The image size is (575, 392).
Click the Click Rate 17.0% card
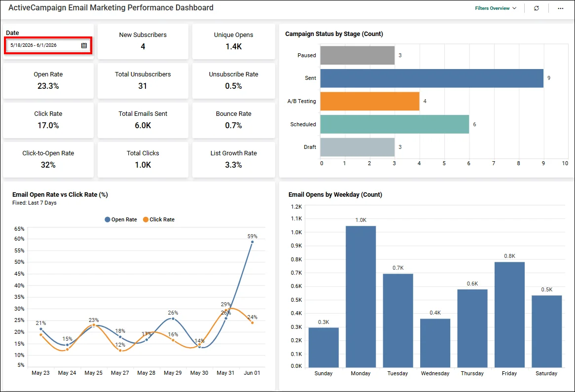48,120
